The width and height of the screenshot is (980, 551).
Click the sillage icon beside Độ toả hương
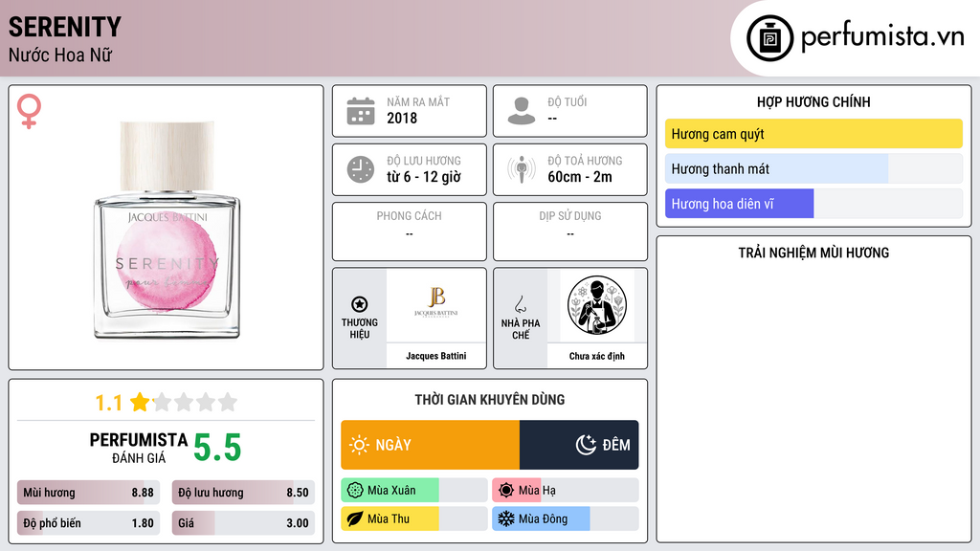tap(522, 169)
